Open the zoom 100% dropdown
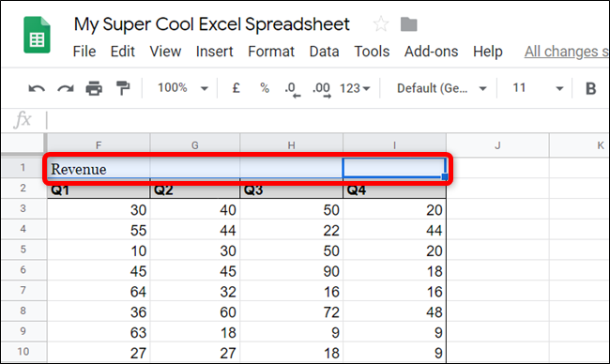 182,88
